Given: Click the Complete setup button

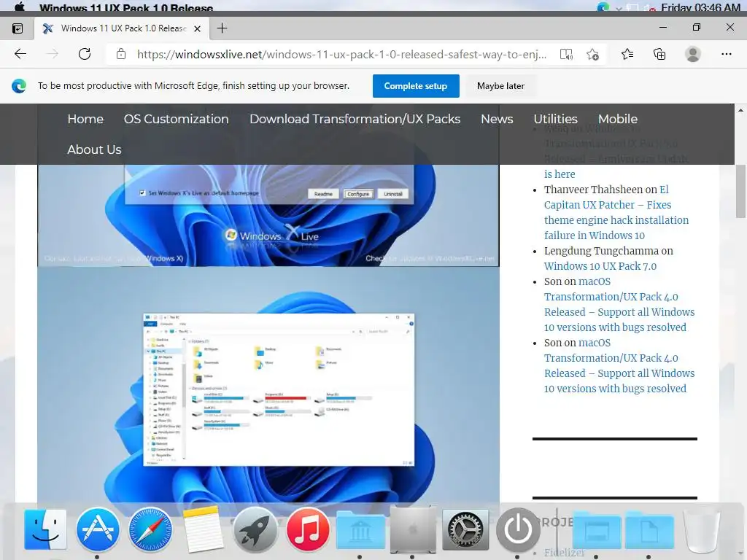Looking at the screenshot, I should coord(416,86).
